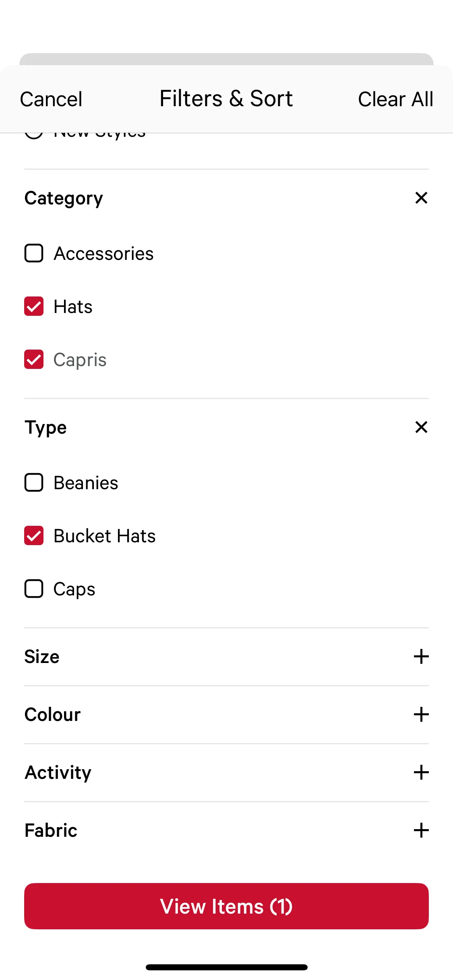Image resolution: width=453 pixels, height=980 pixels.
Task: Tap Cancel to dismiss filters
Action: 51,99
